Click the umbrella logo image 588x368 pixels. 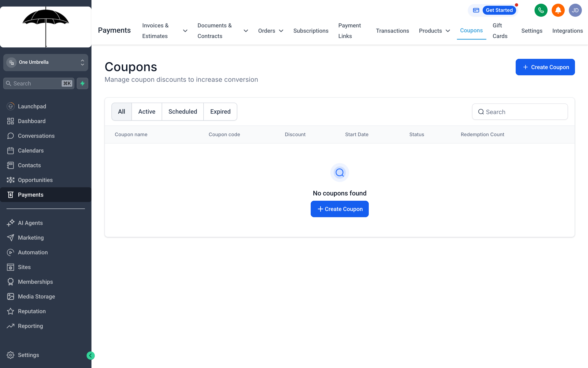point(46,27)
